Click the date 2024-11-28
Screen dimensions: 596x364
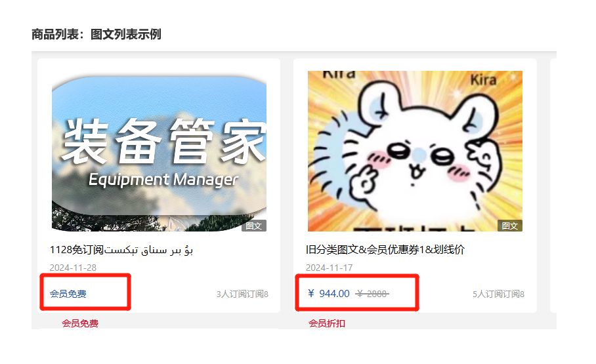point(73,268)
